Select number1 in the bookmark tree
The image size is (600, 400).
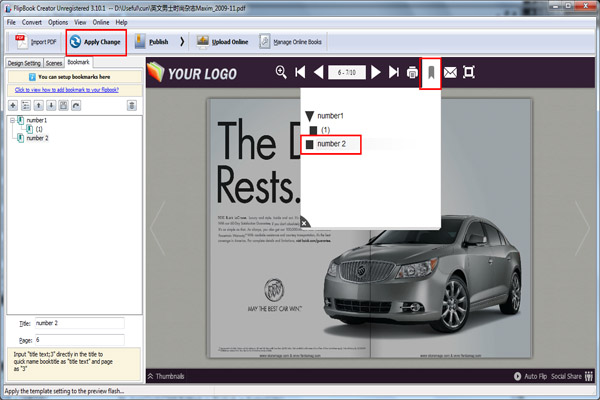coord(36,120)
